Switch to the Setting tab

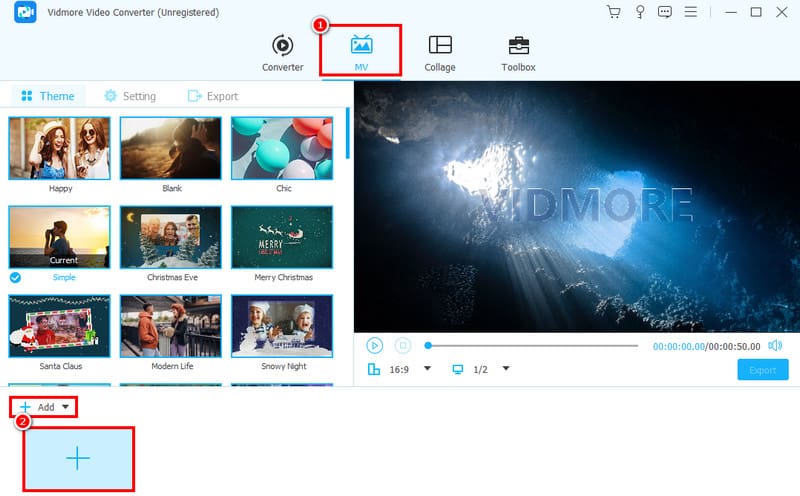(129, 96)
